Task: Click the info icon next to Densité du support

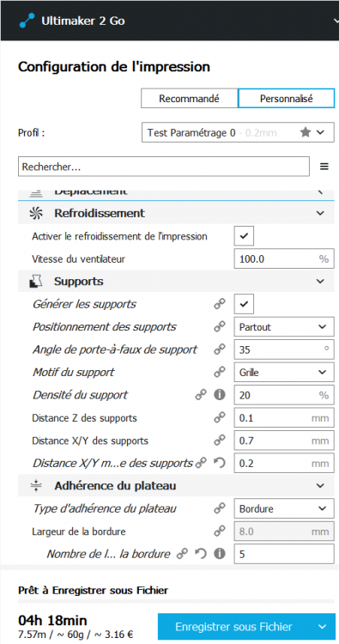Action: click(x=220, y=395)
